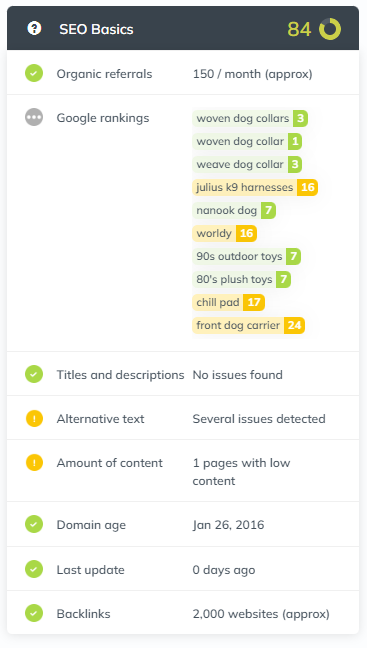367x648 pixels.
Task: Click green check icon beside Last update
Action: (34, 569)
